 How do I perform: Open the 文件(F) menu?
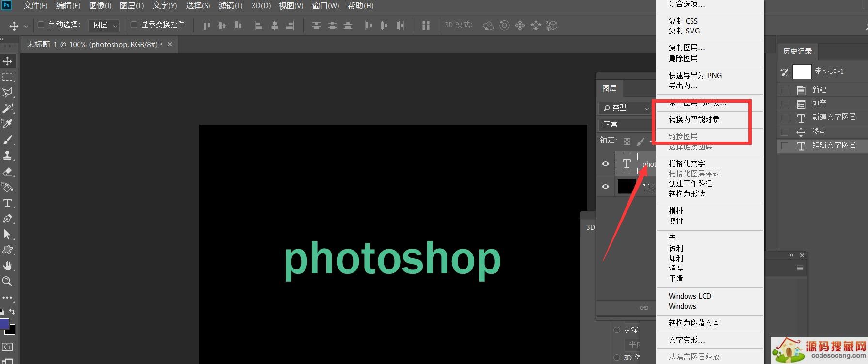tap(35, 6)
